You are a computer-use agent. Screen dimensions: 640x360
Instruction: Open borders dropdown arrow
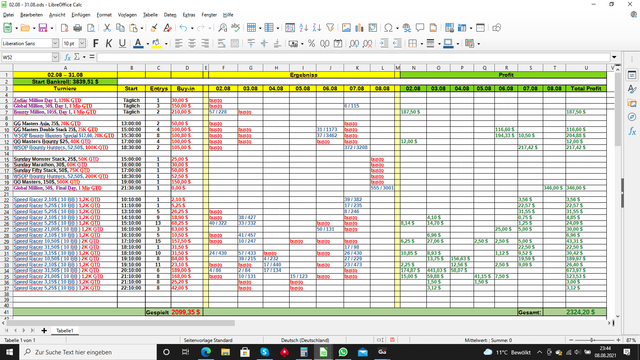coord(421,44)
